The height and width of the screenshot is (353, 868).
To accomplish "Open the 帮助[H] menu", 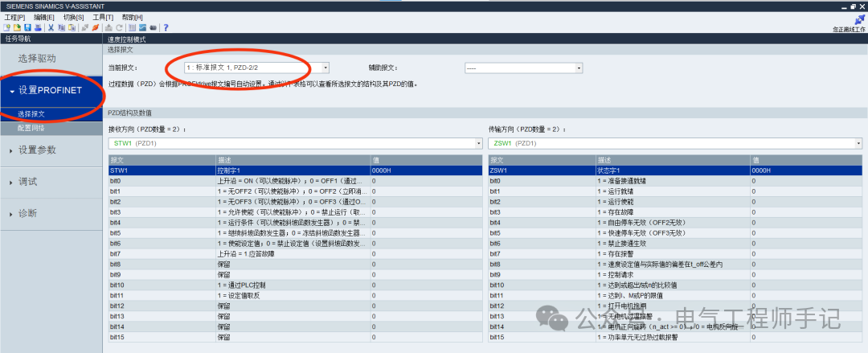I will tap(132, 17).
